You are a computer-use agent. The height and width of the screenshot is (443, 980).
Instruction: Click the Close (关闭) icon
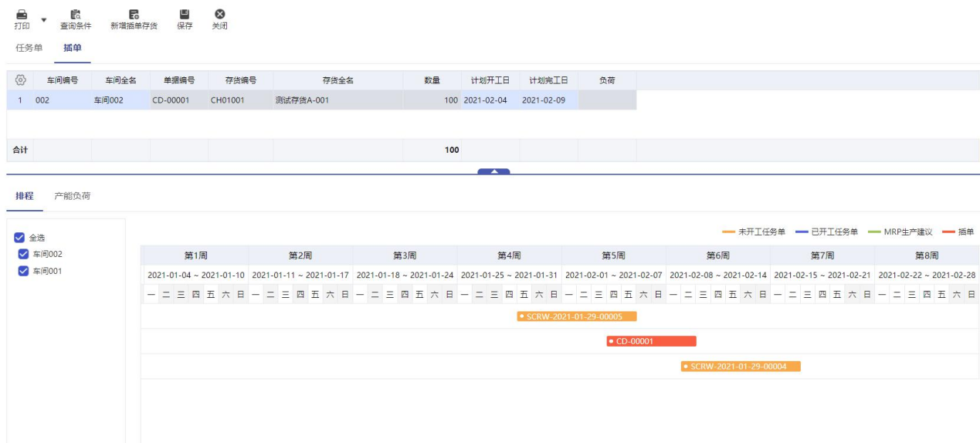point(220,15)
